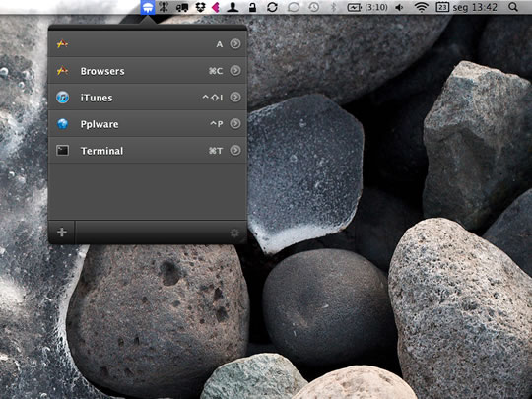This screenshot has width=532, height=399.
Task: Open the launcher settings gear
Action: tap(234, 233)
